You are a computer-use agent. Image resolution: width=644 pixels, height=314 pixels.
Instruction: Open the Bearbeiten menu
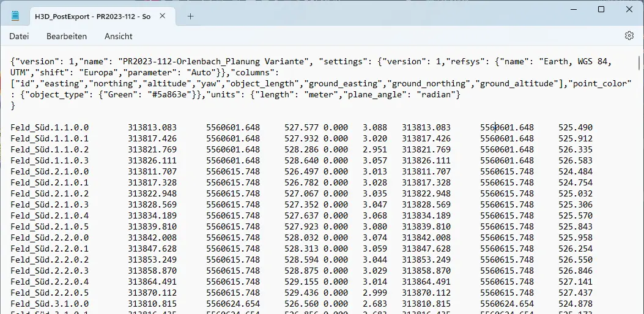click(x=67, y=36)
